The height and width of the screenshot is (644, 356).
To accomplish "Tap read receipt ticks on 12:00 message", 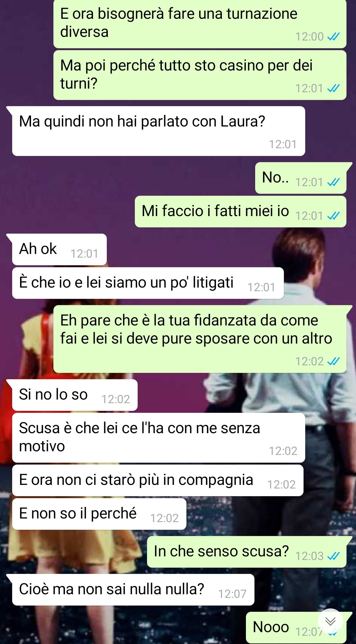I will 333,37.
